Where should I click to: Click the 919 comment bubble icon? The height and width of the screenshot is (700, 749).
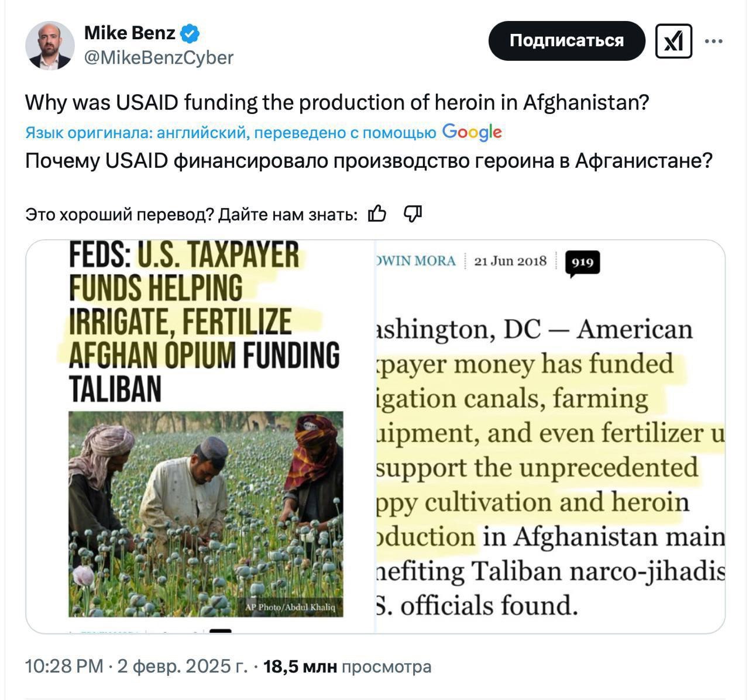[x=582, y=264]
